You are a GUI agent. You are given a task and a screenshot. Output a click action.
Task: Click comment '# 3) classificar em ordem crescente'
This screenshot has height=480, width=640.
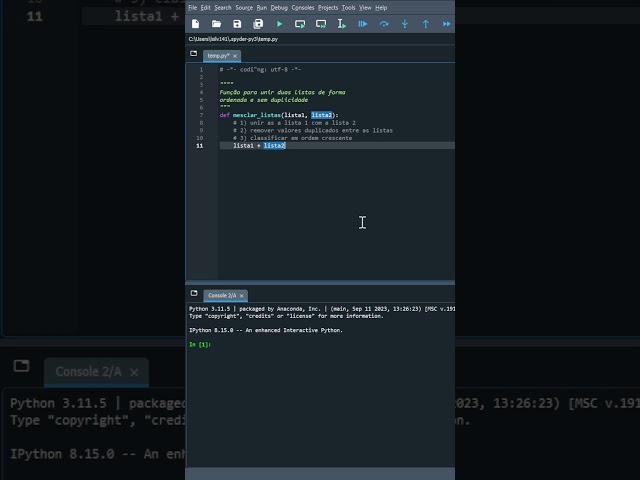click(x=292, y=138)
